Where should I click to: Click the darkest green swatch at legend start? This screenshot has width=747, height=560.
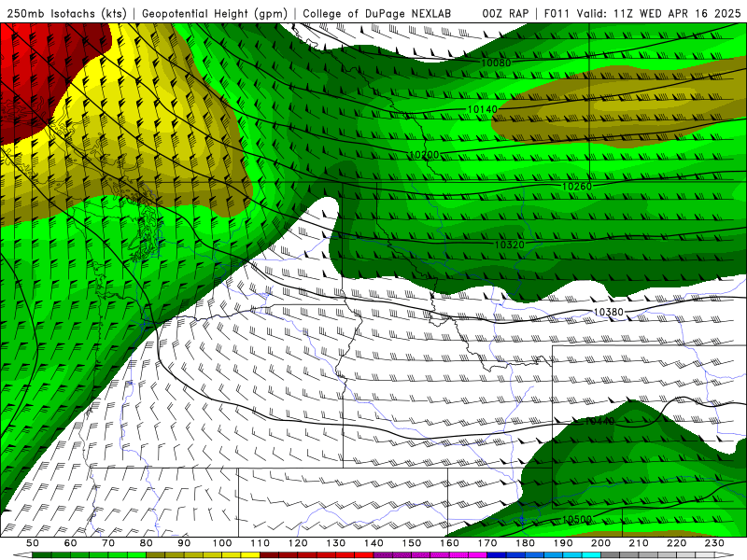42,555
